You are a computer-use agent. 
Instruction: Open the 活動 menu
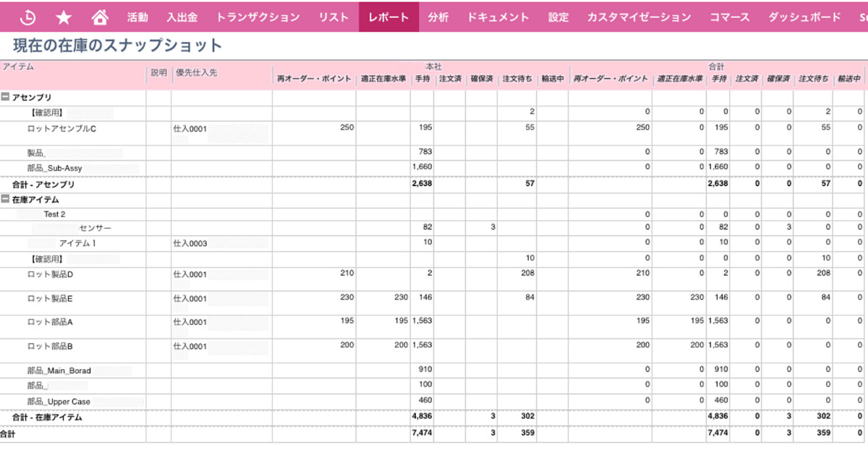(137, 17)
